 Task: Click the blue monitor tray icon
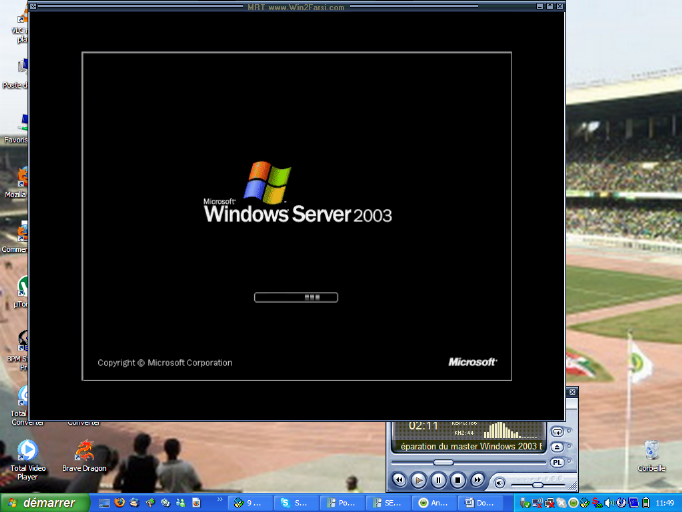[633, 503]
